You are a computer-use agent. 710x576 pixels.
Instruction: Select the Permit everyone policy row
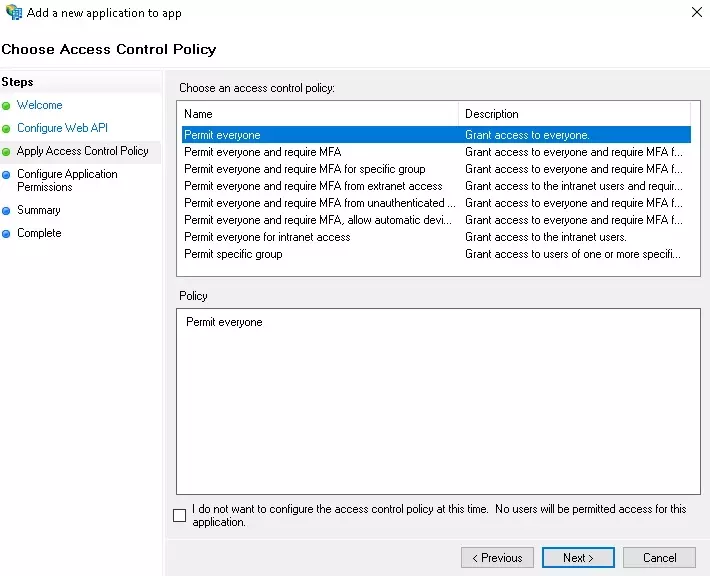click(437, 135)
